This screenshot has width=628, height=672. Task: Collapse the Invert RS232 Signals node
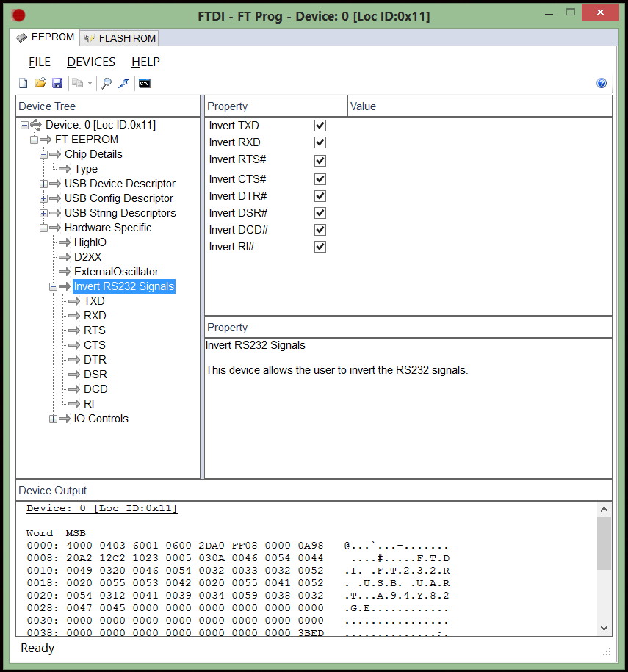53,286
